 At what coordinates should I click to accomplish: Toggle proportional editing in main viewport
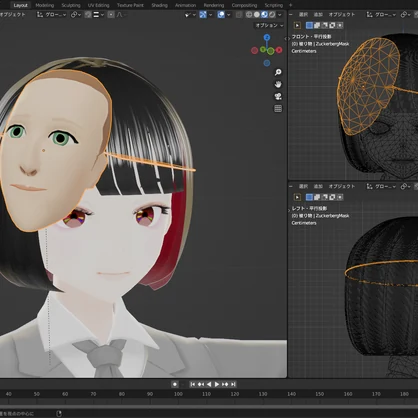coord(111,15)
